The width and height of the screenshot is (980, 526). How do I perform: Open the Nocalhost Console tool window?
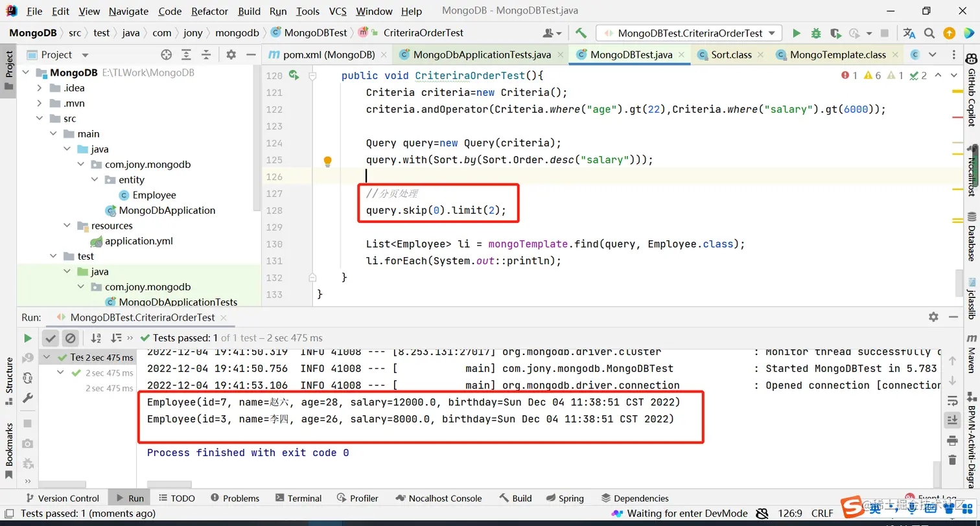pos(438,498)
